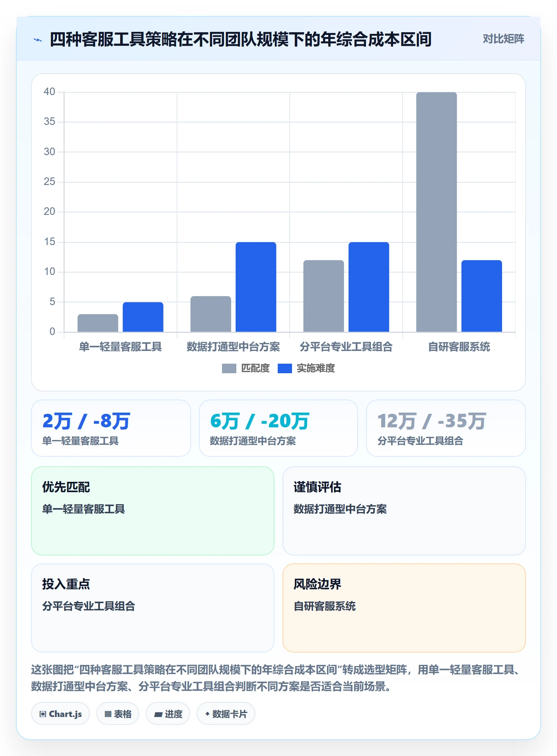Click the description paragraph starting 这张图把
Image resolution: width=557 pixels, height=756 pixels.
pyautogui.click(x=277, y=678)
